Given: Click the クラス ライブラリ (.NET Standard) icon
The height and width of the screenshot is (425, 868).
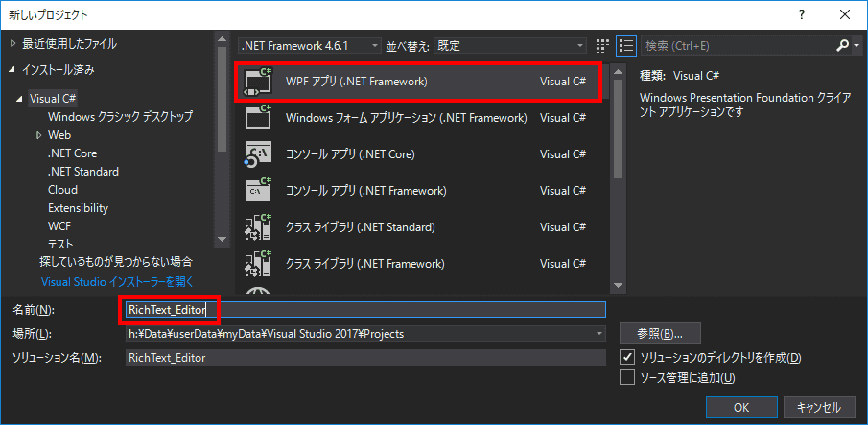Looking at the screenshot, I should [258, 226].
